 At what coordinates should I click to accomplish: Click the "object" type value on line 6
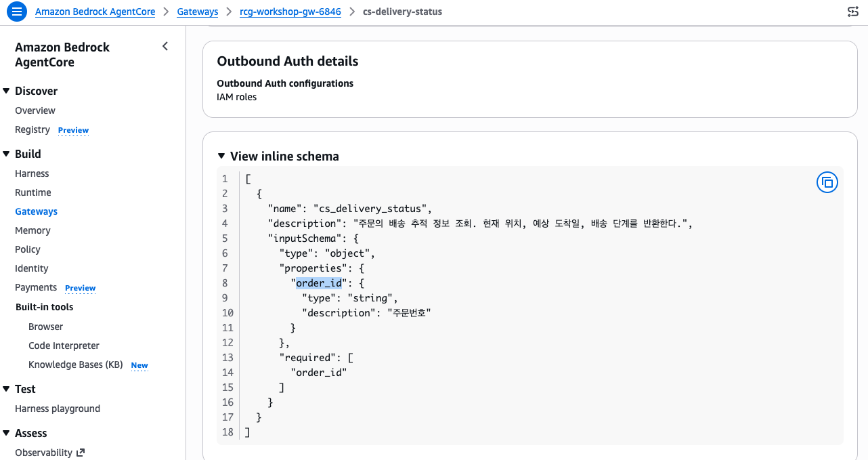[x=347, y=253]
